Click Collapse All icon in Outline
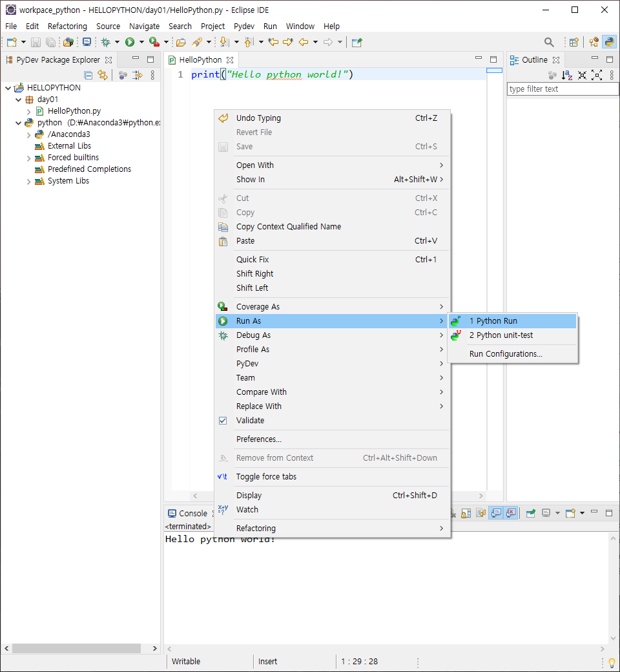620x672 pixels. click(x=582, y=76)
